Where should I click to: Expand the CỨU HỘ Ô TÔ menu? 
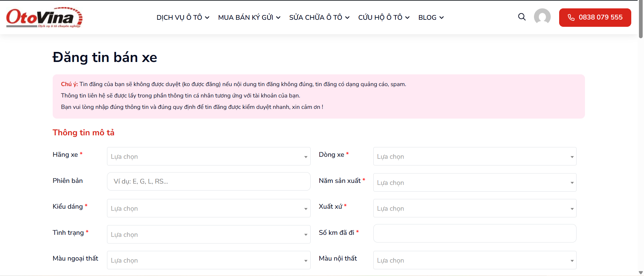[383, 17]
